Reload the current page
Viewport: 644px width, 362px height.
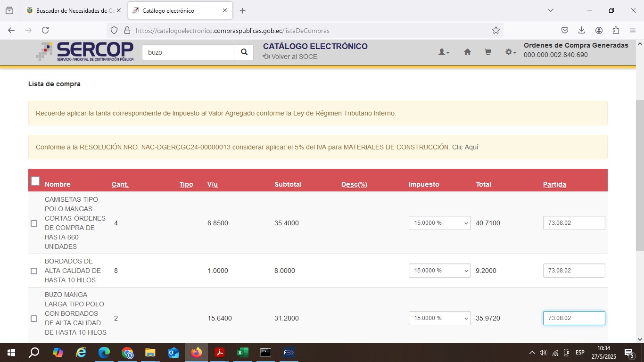pos(45,30)
